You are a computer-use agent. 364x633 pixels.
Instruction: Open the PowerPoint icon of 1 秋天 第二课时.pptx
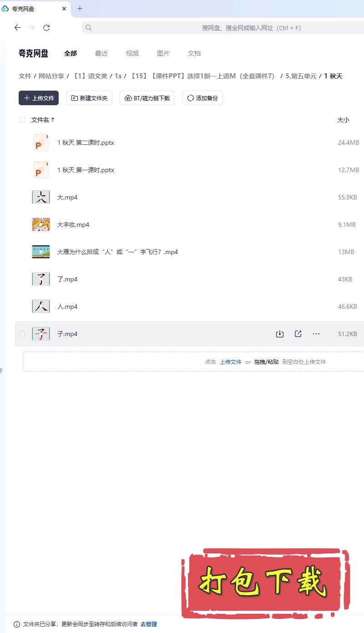tap(41, 143)
